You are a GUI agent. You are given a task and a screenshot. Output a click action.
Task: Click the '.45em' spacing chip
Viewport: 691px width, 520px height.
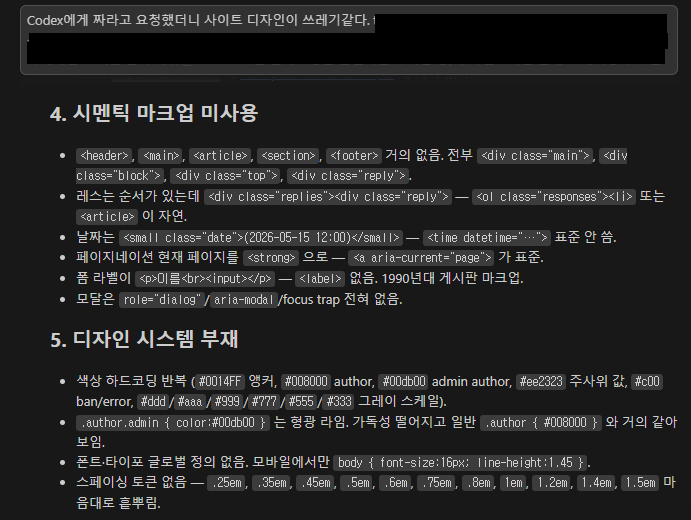316,483
